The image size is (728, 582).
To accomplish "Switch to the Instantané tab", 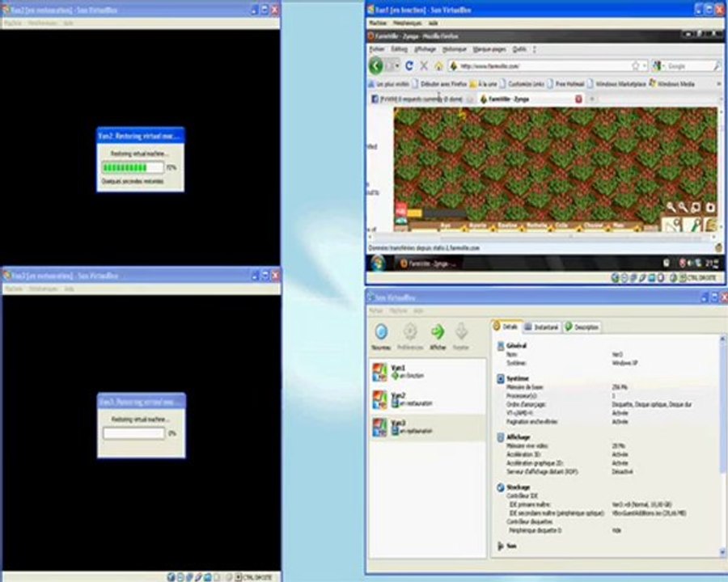I will (542, 327).
